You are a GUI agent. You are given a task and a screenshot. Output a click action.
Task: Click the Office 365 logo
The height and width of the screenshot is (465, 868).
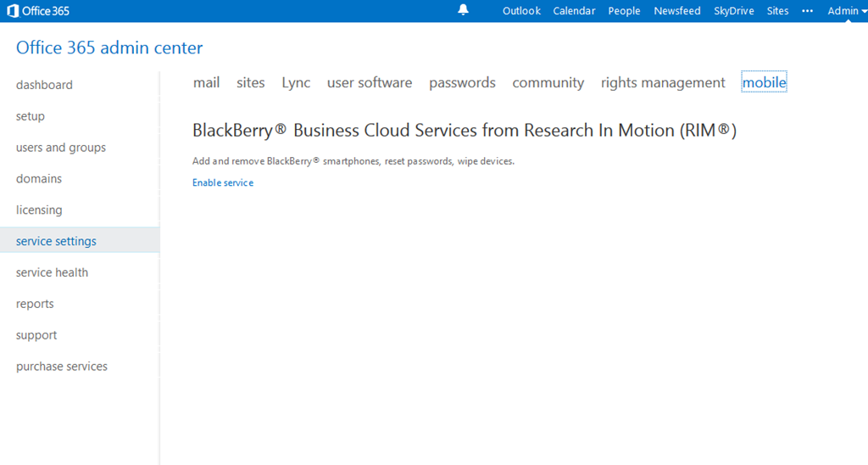37,11
